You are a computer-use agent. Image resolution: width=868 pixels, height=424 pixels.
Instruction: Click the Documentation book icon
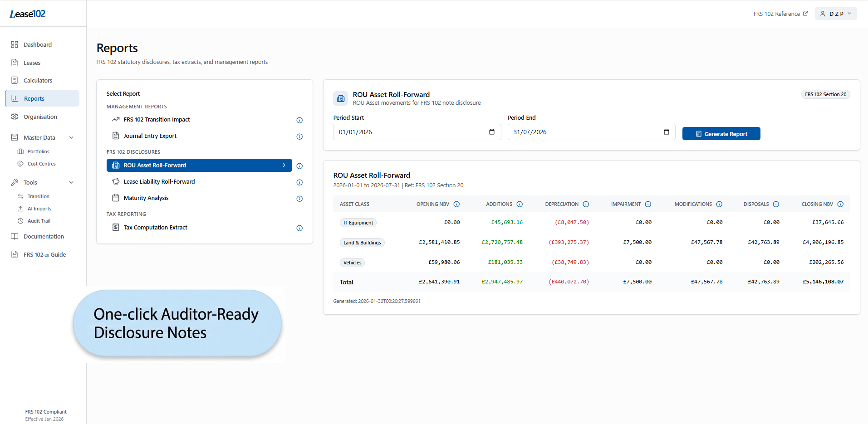(15, 236)
